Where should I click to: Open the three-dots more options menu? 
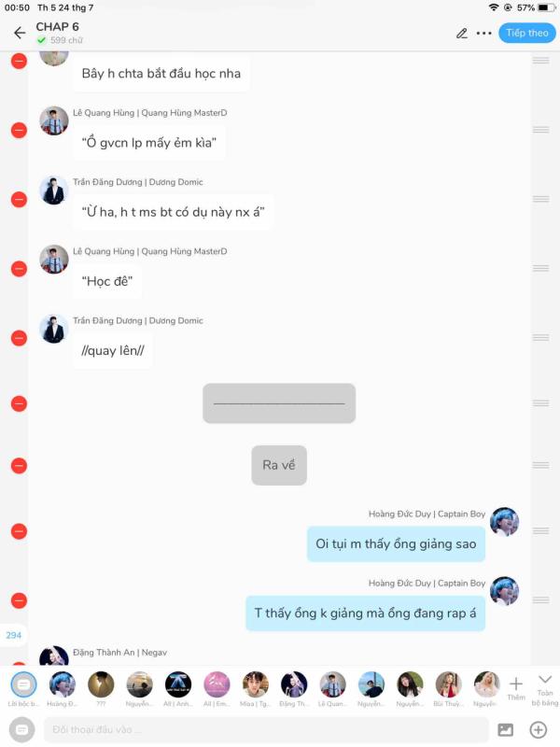pyautogui.click(x=483, y=34)
